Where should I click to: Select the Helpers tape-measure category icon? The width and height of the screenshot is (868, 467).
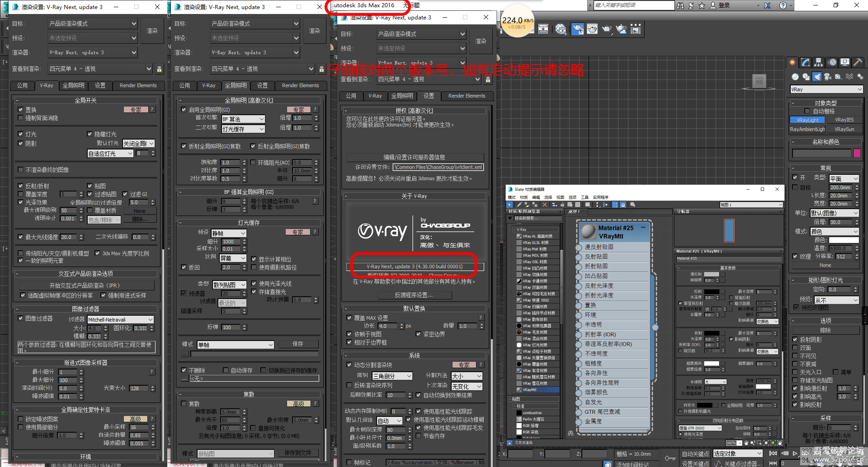839,77
